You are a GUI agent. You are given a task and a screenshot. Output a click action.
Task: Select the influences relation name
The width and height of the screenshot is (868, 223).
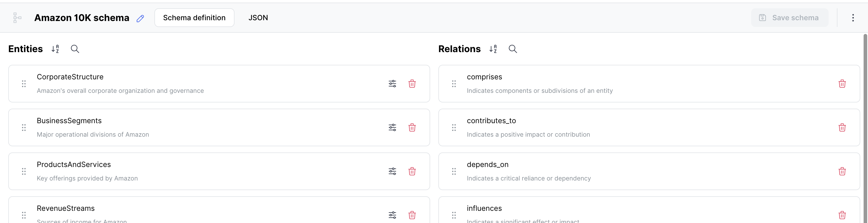(484, 208)
